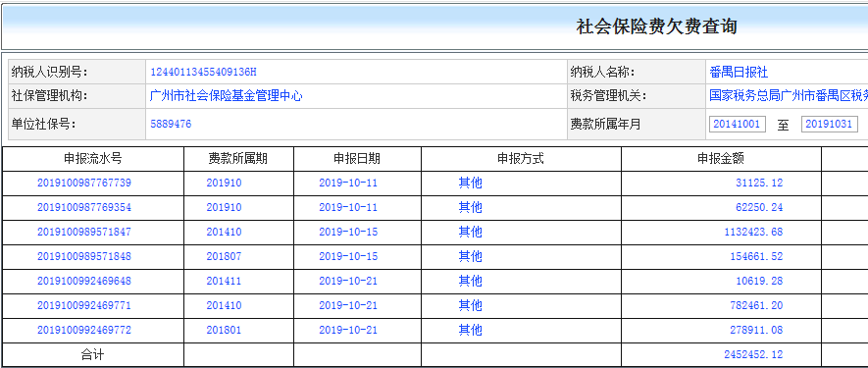This screenshot has width=868, height=368.
Task: Click the 纳税人名称 label
Action: tap(603, 72)
